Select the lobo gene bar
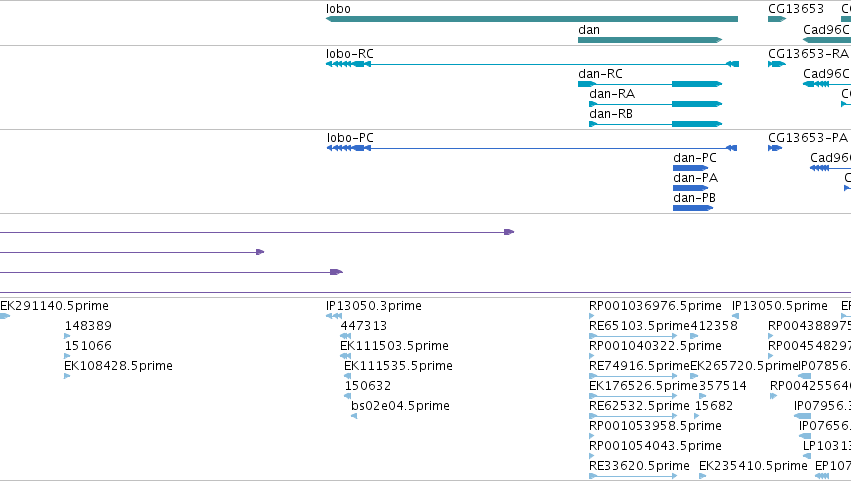The width and height of the screenshot is (851, 481). (x=532, y=19)
